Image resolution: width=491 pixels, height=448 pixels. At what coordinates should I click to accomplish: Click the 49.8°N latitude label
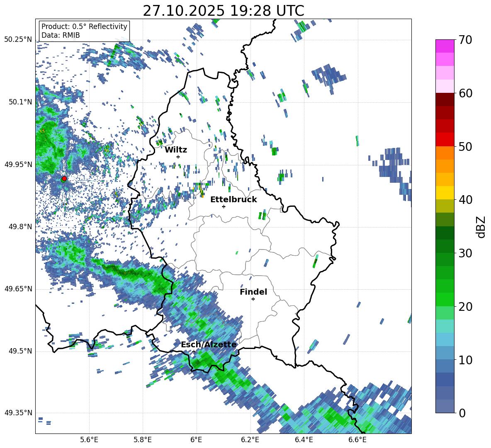click(20, 227)
